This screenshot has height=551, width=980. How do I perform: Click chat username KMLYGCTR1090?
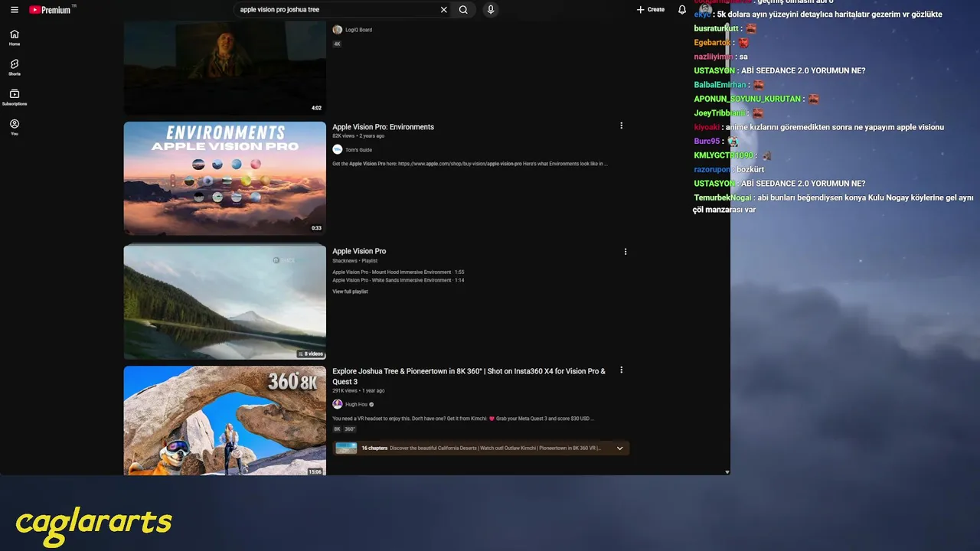[x=724, y=155]
